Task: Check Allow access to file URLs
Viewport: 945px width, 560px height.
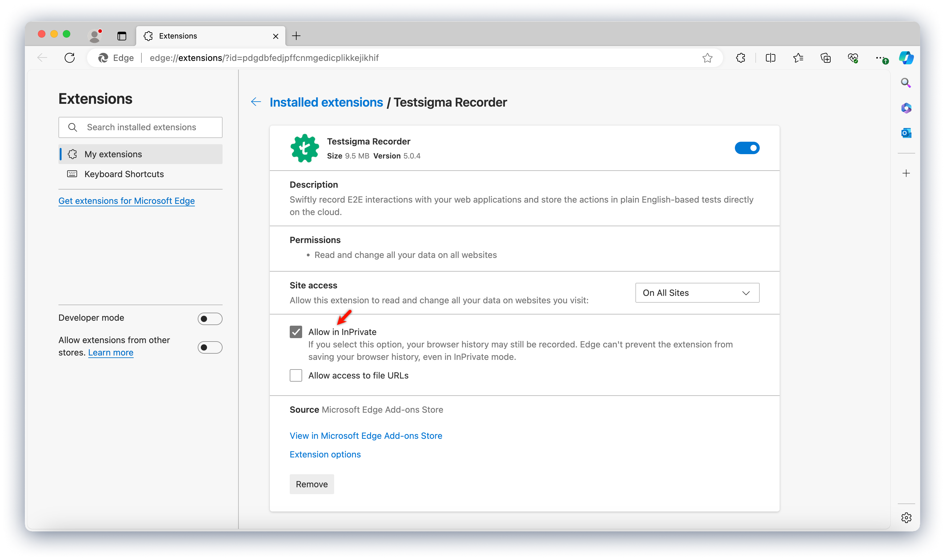Action: [x=296, y=375]
